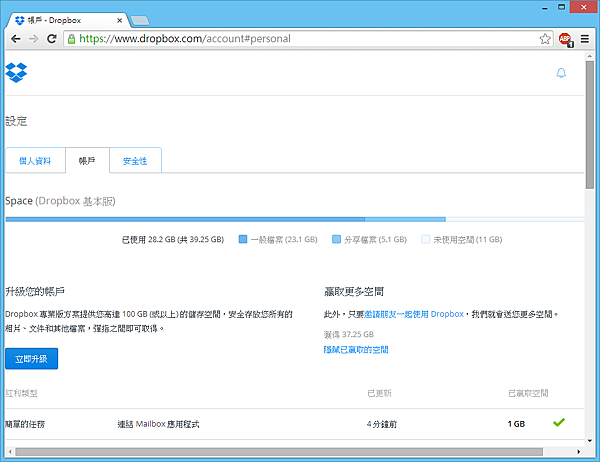
Task: Click the address bar URL field
Action: [x=306, y=39]
